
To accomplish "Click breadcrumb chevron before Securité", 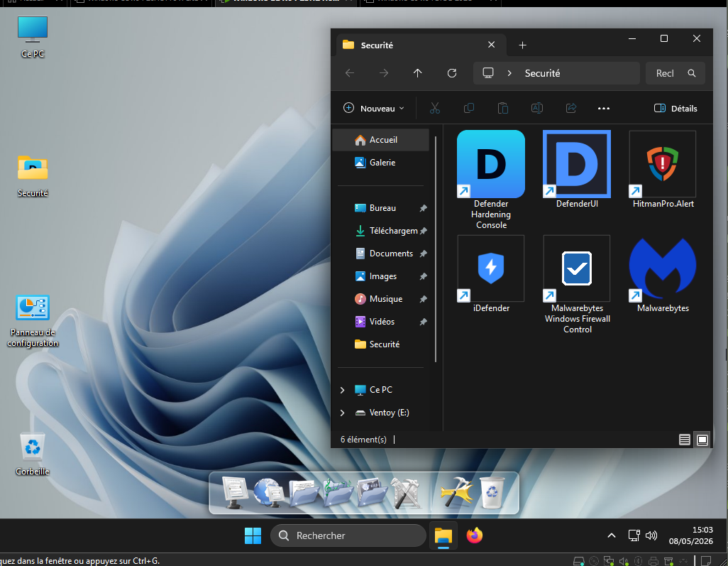I will 509,73.
